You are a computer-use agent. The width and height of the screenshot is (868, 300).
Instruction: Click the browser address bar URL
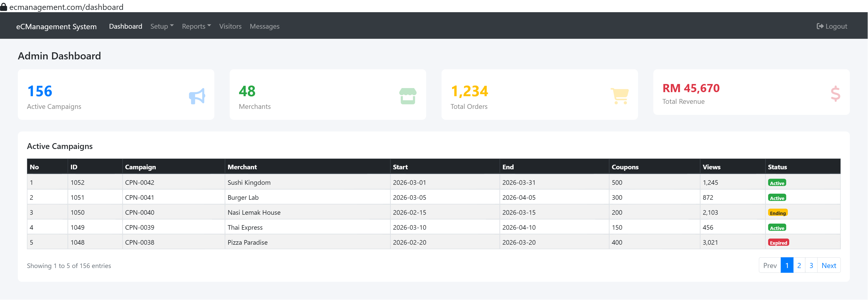point(66,7)
